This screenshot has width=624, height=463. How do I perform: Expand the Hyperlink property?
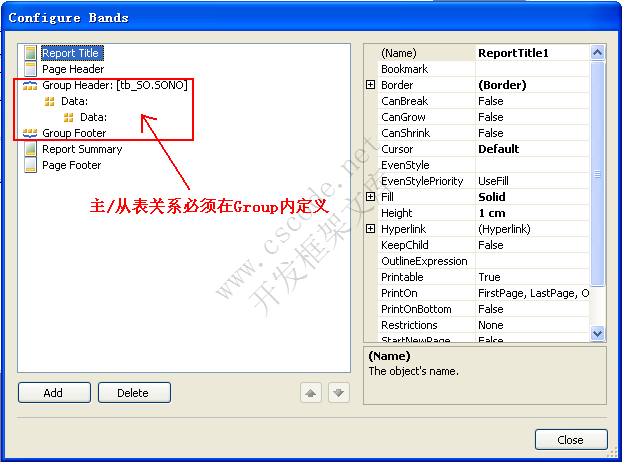(370, 229)
